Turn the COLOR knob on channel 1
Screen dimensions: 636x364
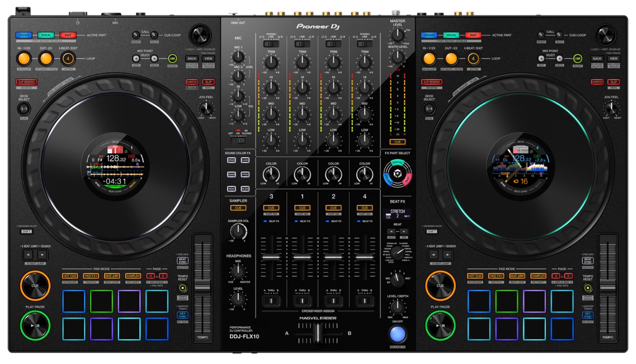point(302,173)
